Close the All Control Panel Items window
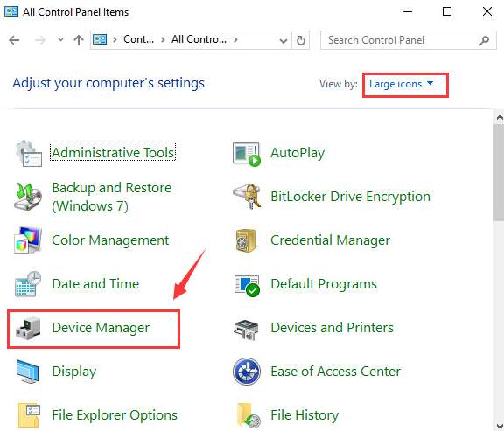Viewport: 504px width, 431px height. pyautogui.click(x=487, y=11)
